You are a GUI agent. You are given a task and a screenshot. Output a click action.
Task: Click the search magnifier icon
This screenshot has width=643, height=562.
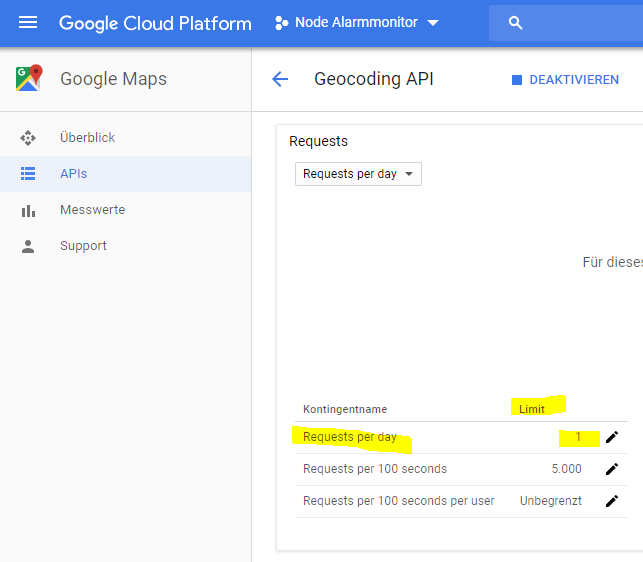coord(516,23)
